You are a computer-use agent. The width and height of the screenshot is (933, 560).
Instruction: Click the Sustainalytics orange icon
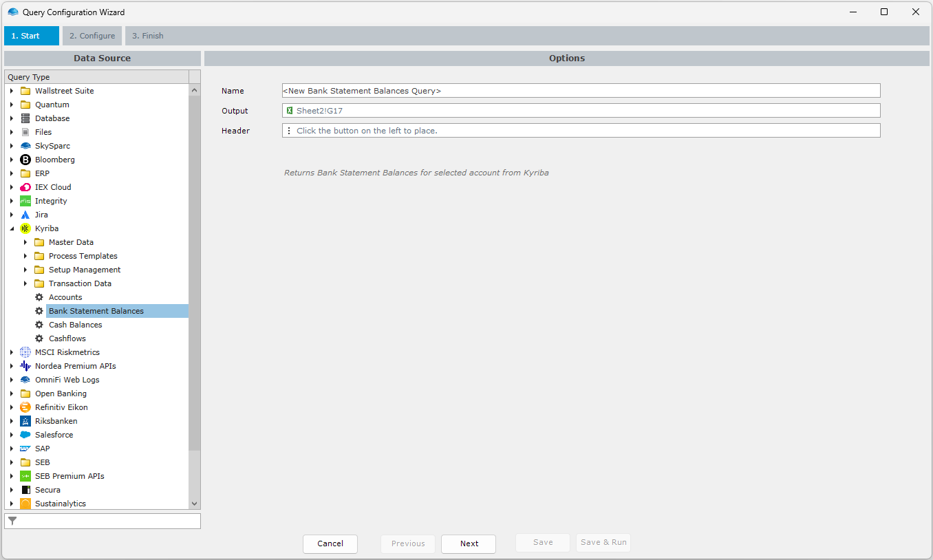click(x=25, y=504)
